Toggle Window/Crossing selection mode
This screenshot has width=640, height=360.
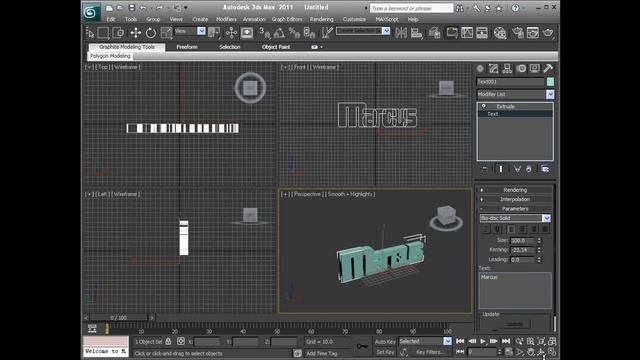118,33
